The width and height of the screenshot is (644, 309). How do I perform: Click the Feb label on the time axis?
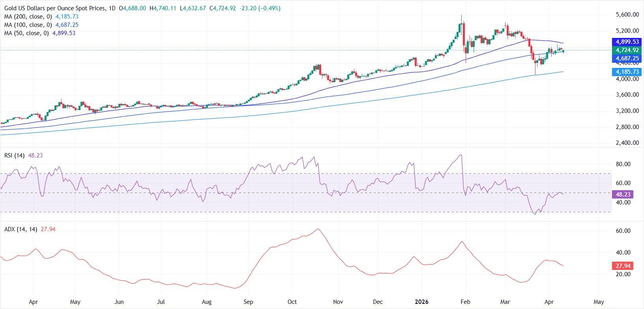tap(465, 302)
